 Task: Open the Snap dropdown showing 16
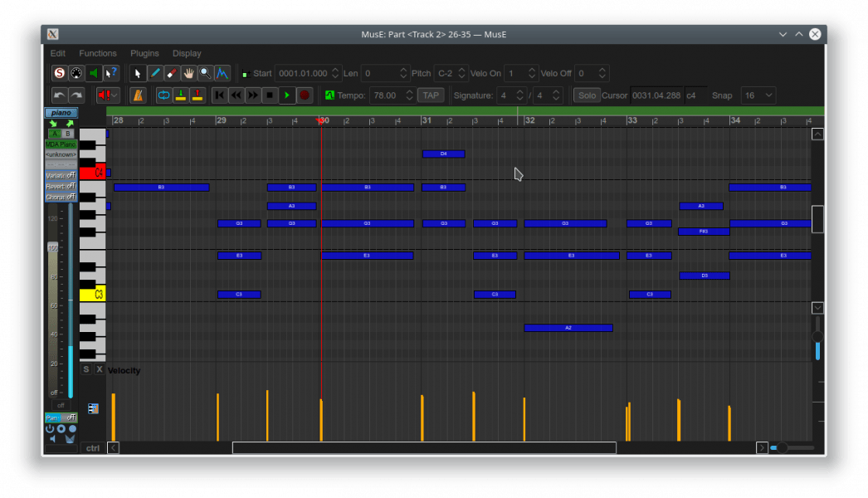pyautogui.click(x=758, y=95)
